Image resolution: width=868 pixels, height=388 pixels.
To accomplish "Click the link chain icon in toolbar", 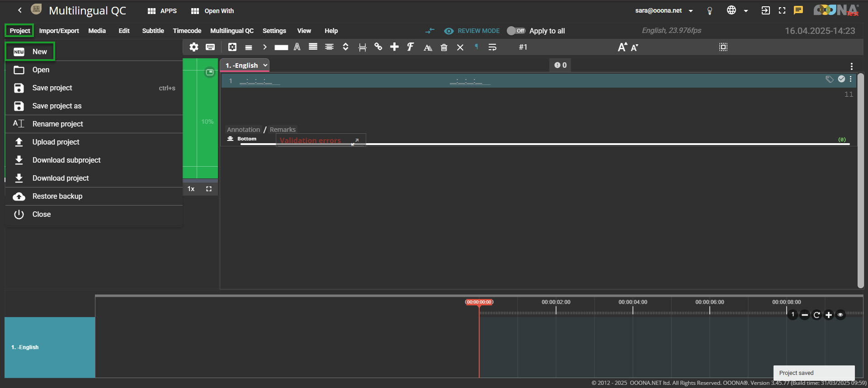I will tap(378, 47).
